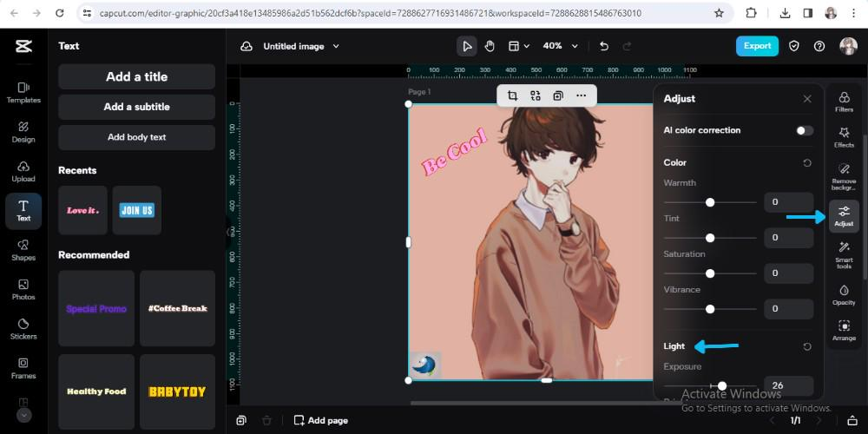The image size is (868, 434).
Task: Select the pointer selection tool
Action: coord(467,47)
